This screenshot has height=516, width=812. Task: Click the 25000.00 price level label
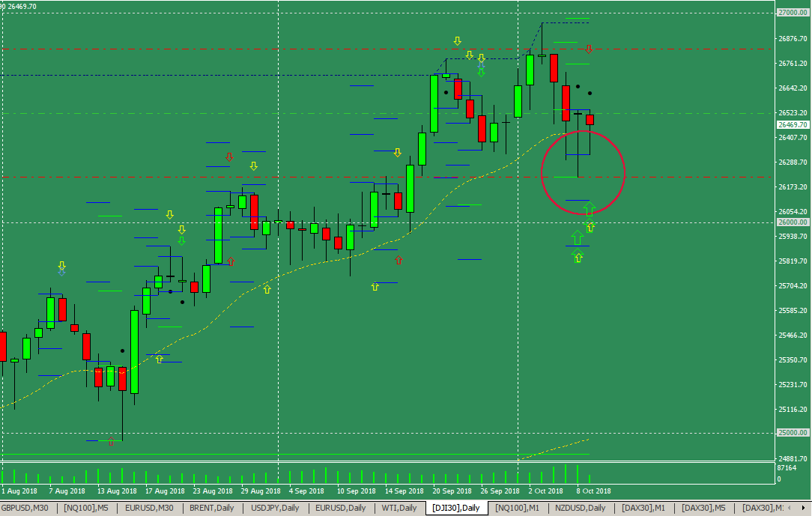(x=793, y=433)
